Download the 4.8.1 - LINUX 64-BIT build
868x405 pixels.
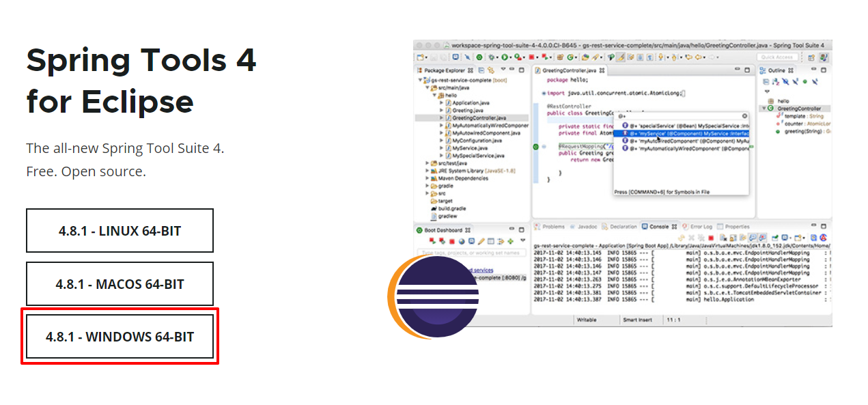coord(120,231)
